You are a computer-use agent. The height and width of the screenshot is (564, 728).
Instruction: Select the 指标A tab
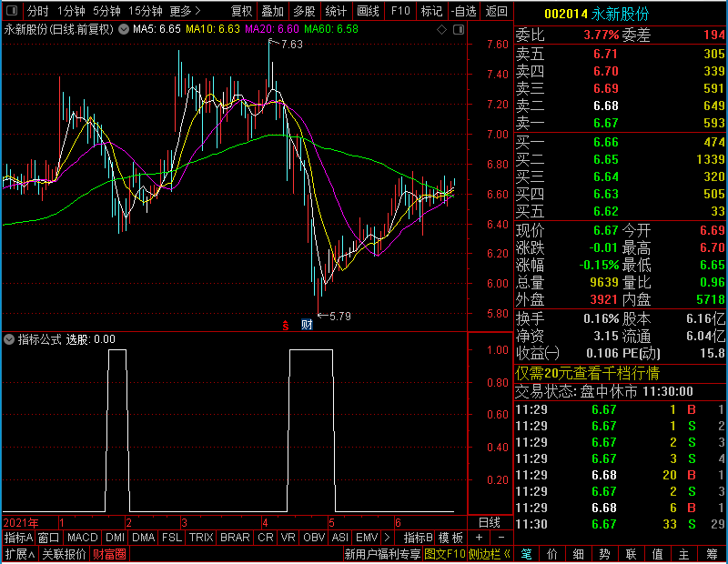18,538
